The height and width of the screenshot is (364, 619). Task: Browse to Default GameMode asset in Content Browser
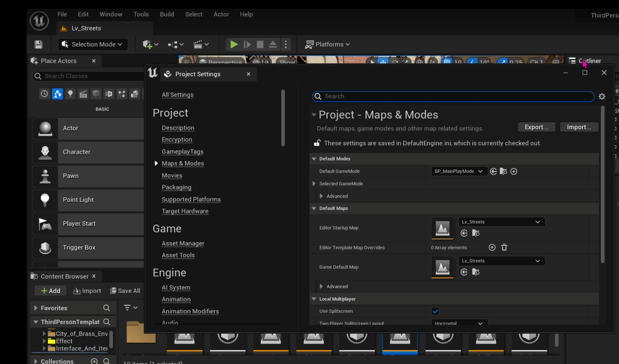503,171
